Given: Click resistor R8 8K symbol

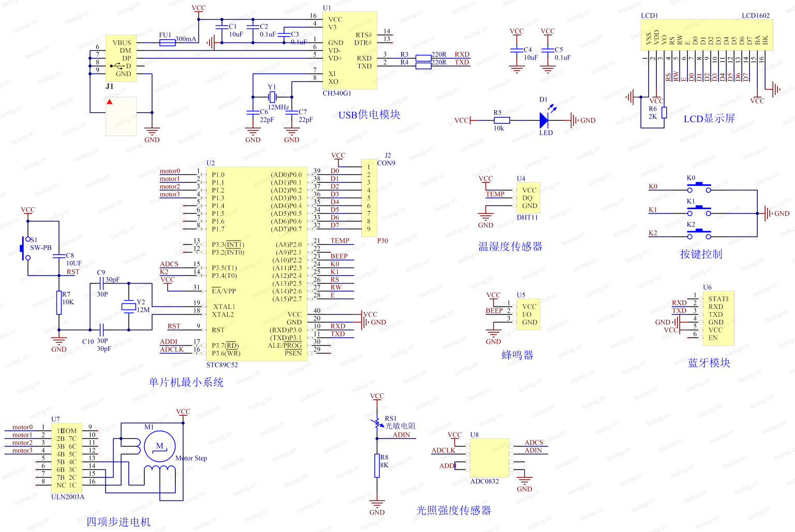Looking at the screenshot, I should click(x=377, y=465).
